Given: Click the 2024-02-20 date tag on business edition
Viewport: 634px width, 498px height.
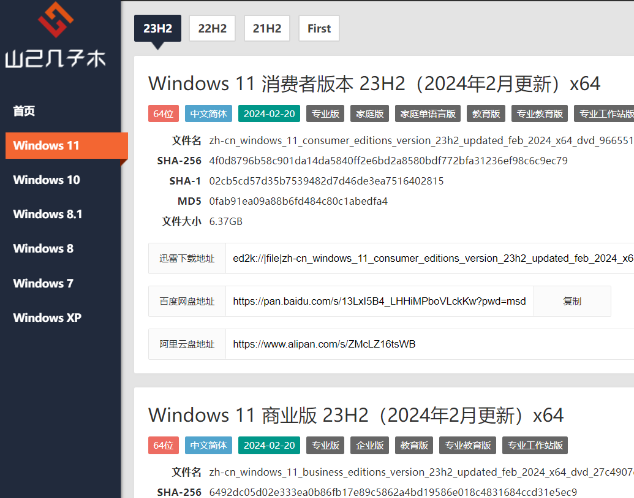Looking at the screenshot, I should point(269,445).
